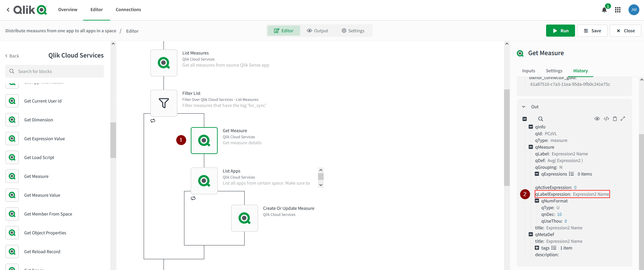Click the Get Member From Space block icon
This screenshot has width=644, height=270.
(x=12, y=214)
